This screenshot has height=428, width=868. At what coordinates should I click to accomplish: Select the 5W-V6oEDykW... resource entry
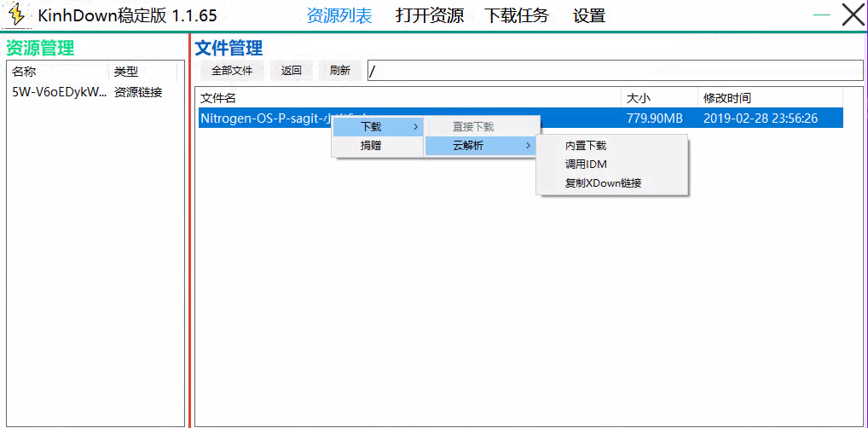click(59, 92)
